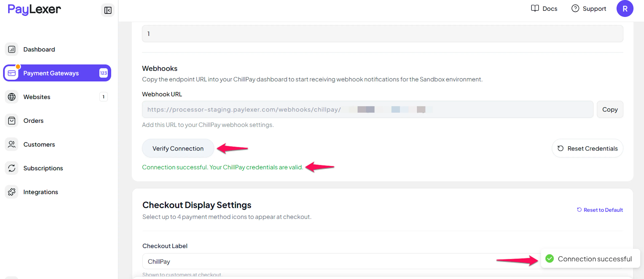
Task: Click the Connection successful toast notification
Action: pyautogui.click(x=590, y=259)
